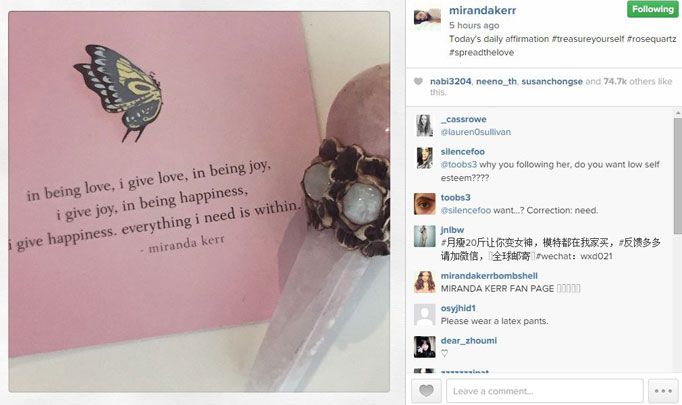Open toobs3's eye avatar
The height and width of the screenshot is (405, 682).
425,204
